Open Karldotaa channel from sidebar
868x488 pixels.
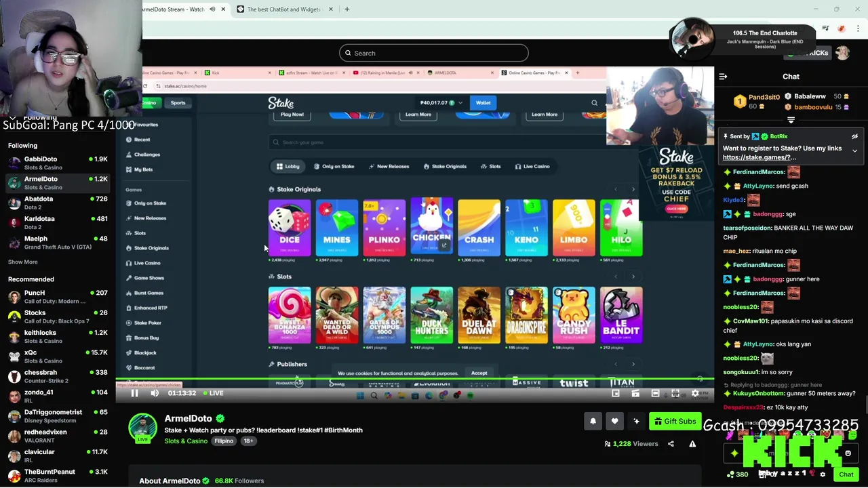58,222
